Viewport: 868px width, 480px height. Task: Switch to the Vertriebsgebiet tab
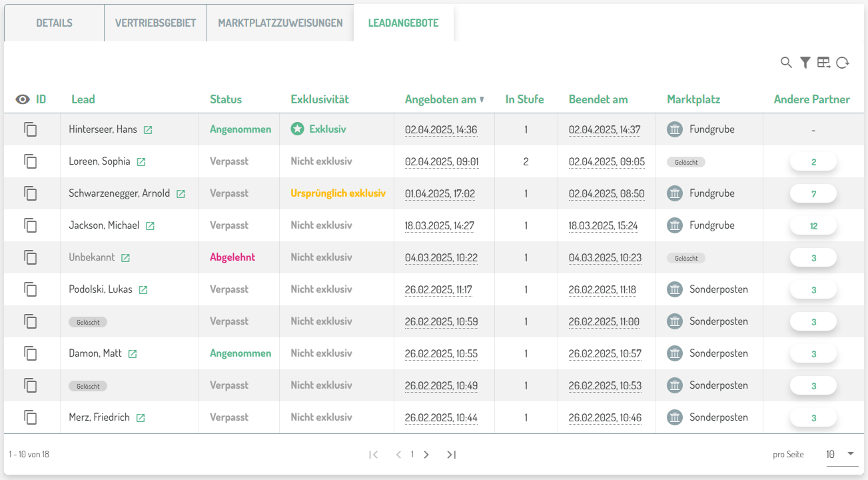point(155,23)
